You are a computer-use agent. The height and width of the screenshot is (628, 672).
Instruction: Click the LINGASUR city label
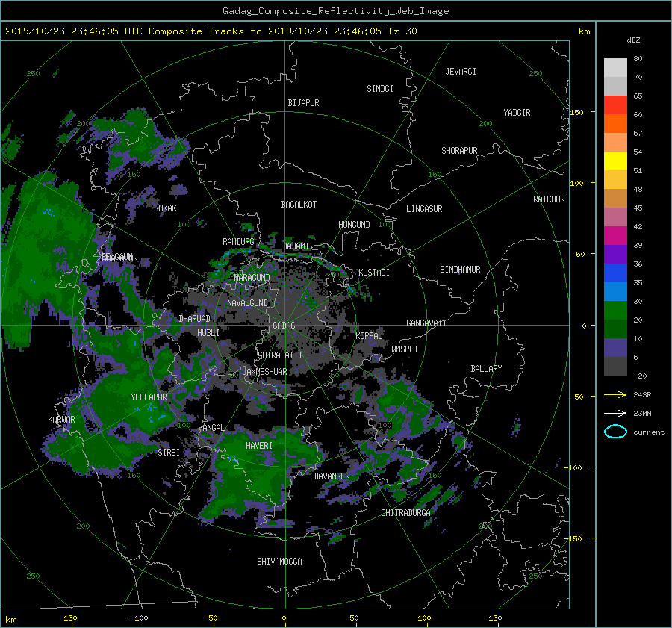pyautogui.click(x=424, y=209)
